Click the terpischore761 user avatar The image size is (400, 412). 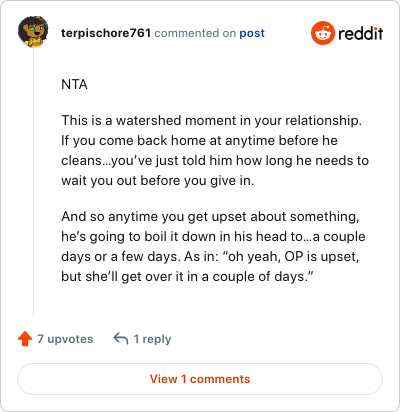(x=33, y=32)
